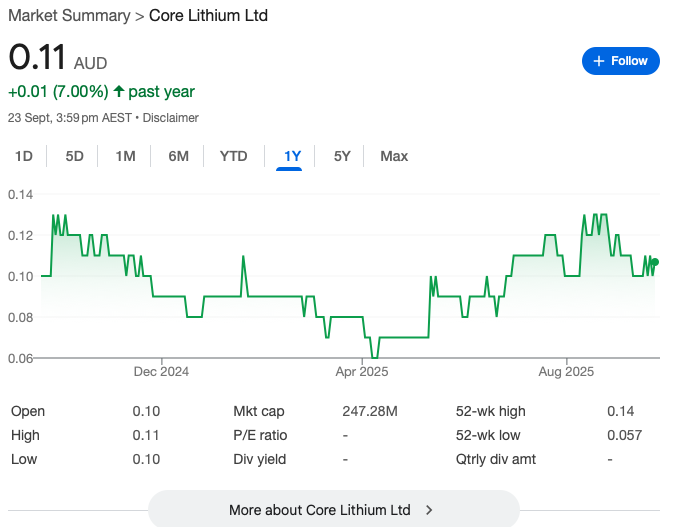The image size is (680, 527).
Task: Select the YTD range tab
Action: click(x=233, y=156)
